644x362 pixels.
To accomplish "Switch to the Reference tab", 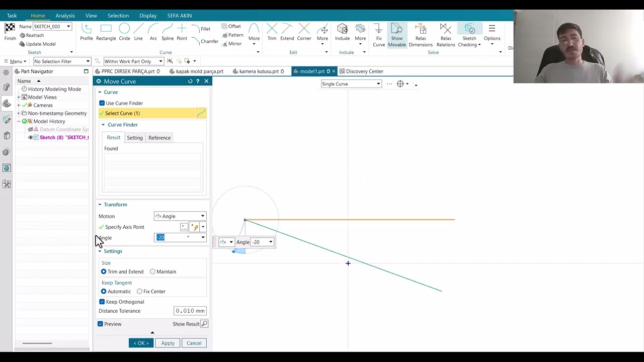I will coord(159,138).
